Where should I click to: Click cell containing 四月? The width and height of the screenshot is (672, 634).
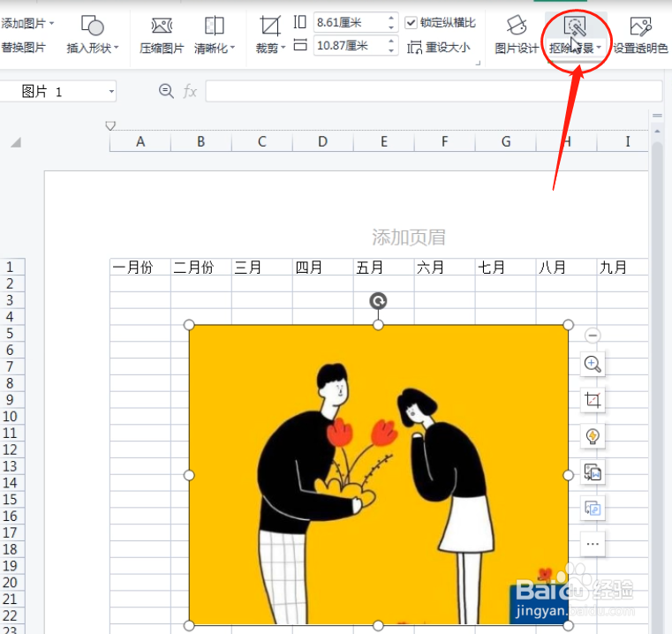click(x=322, y=267)
